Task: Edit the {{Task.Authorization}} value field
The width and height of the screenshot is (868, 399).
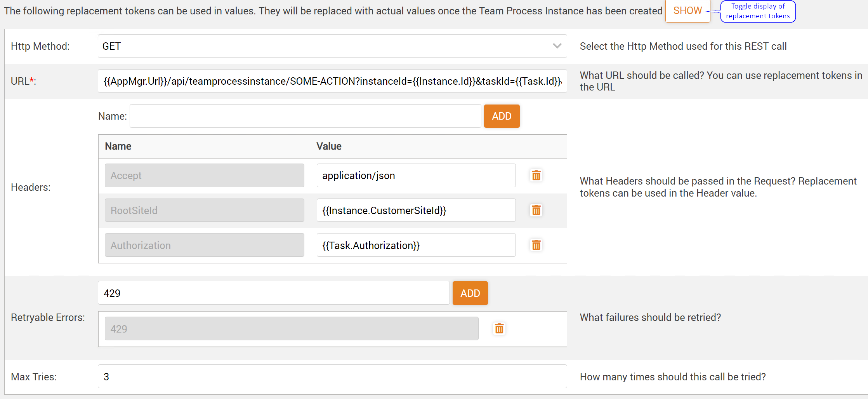Action: click(416, 246)
